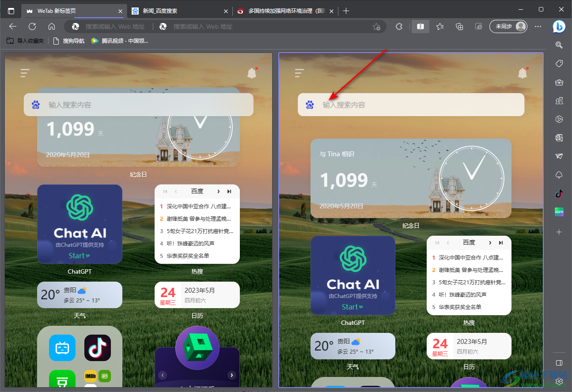The image size is (572, 392).
Task: Add this page to favorites star icon
Action: tap(376, 26)
